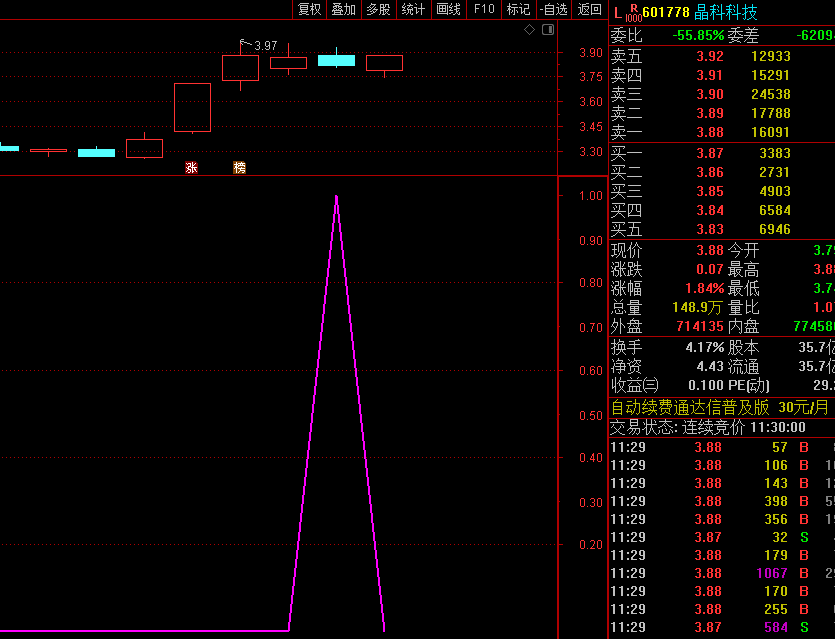This screenshot has width=835, height=639.
Task: Click the orange 榜 marker icon
Action: [239, 168]
